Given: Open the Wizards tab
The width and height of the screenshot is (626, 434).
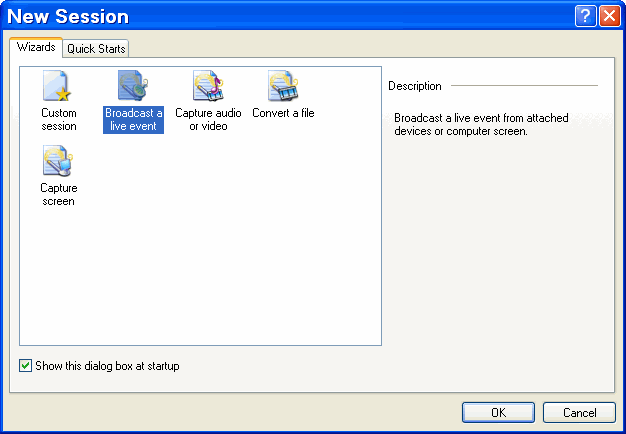Looking at the screenshot, I should [36, 47].
